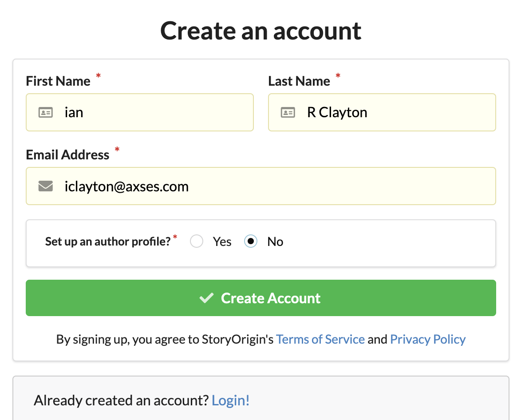Viewport: 529px width, 420px height.
Task: Click the 'Email Address' field label
Action: [x=67, y=155]
